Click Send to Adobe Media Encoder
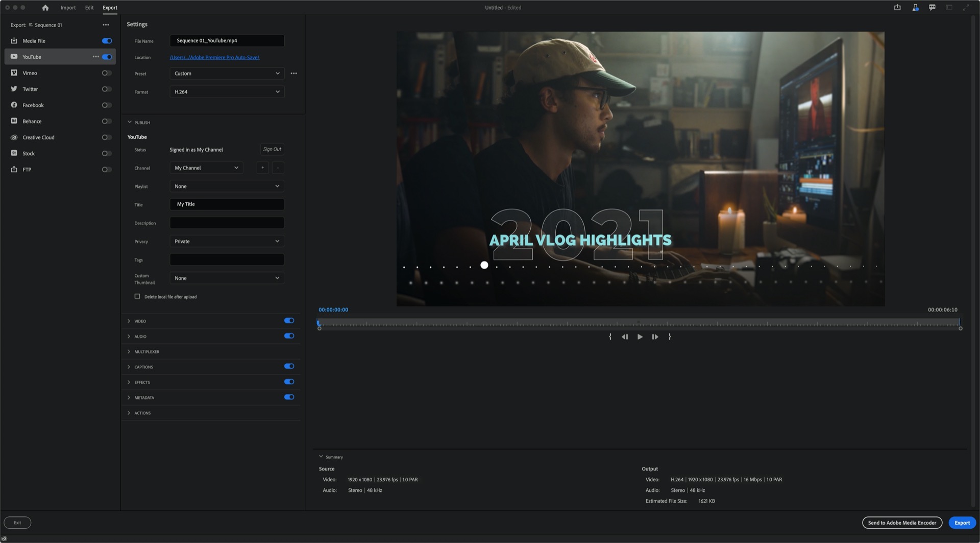 pyautogui.click(x=901, y=523)
